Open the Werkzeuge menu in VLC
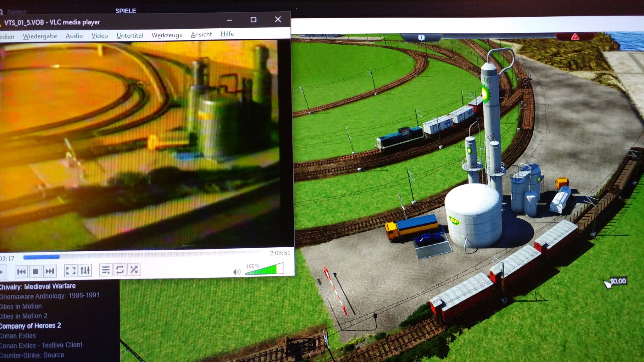This screenshot has width=644, height=362. [x=167, y=35]
